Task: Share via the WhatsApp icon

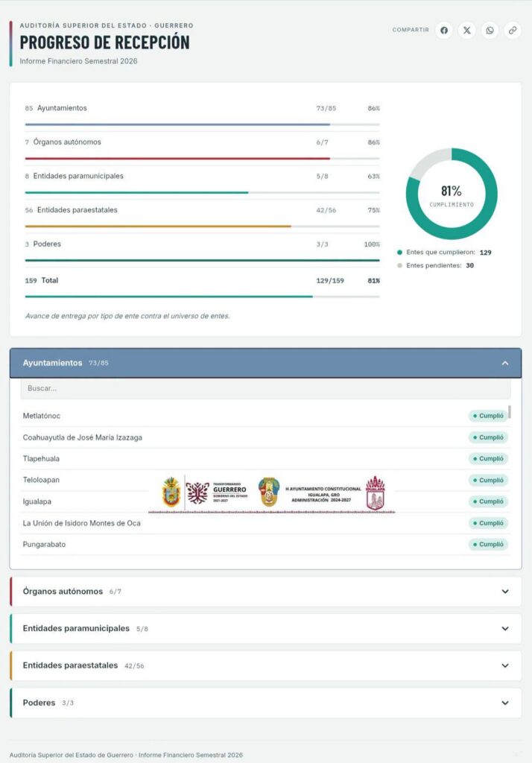Action: click(x=490, y=30)
